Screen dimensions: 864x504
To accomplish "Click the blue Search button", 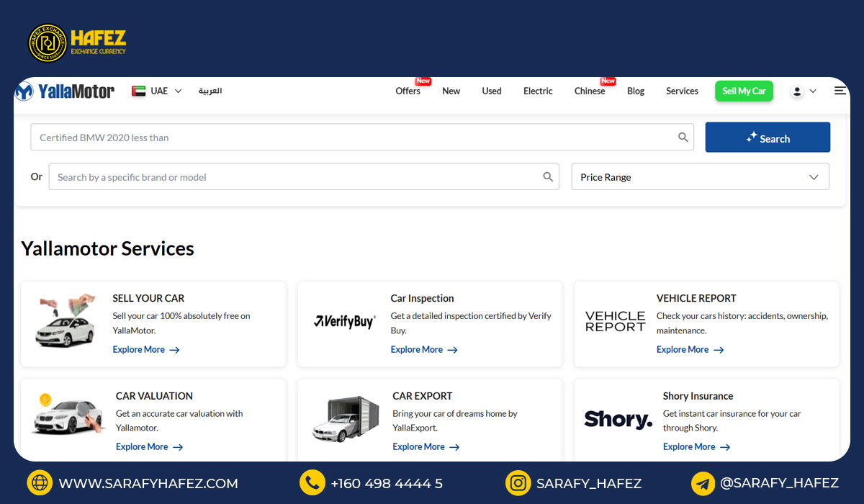I will [768, 138].
